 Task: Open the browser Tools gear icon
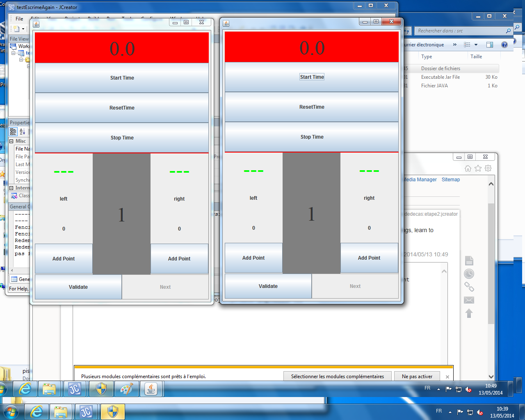pos(488,168)
